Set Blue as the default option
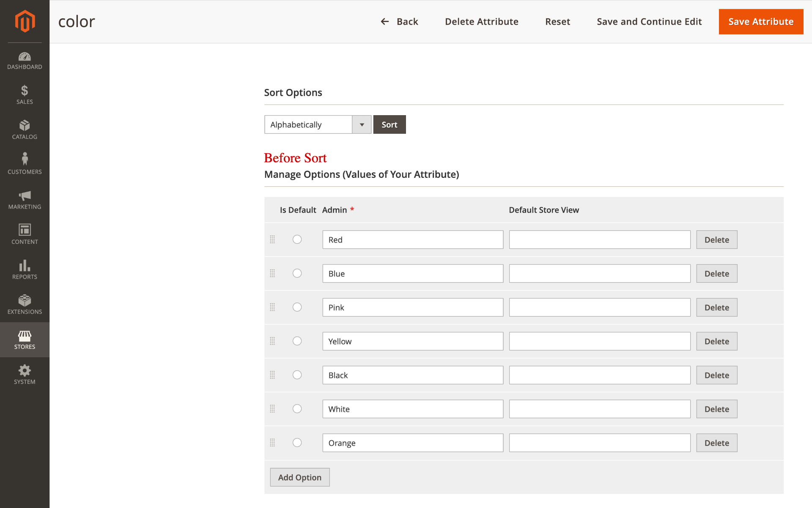Image resolution: width=812 pixels, height=508 pixels. coord(297,273)
